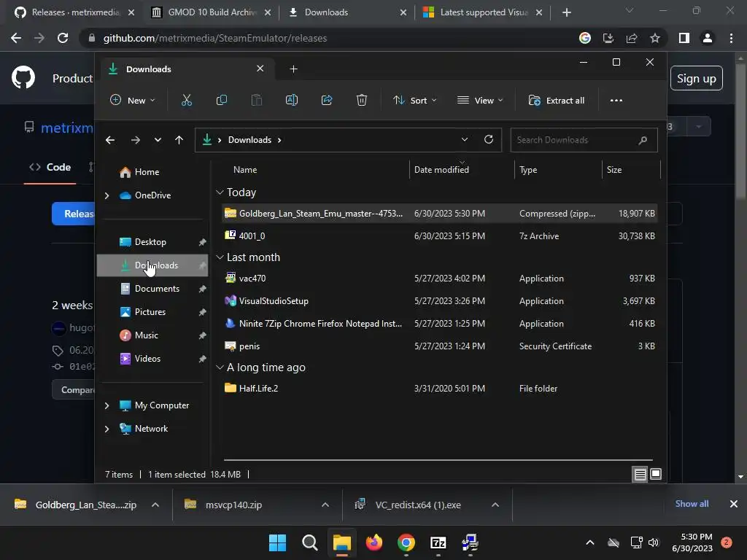Click the Rename icon in Explorer toolbar

pyautogui.click(x=292, y=101)
